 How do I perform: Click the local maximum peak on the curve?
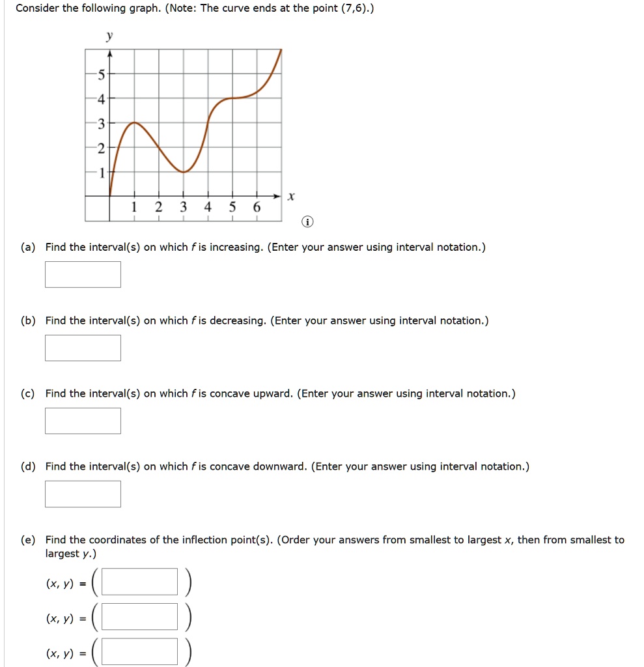tap(134, 122)
